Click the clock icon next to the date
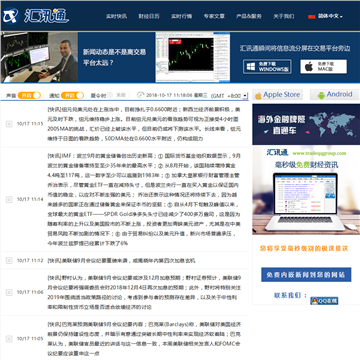The width and height of the screenshot is (360, 360). coord(141,95)
